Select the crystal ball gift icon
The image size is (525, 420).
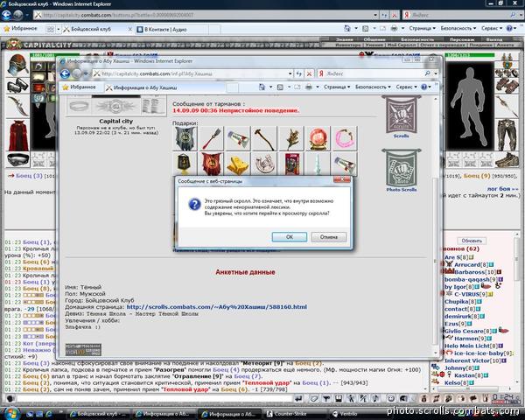317,138
